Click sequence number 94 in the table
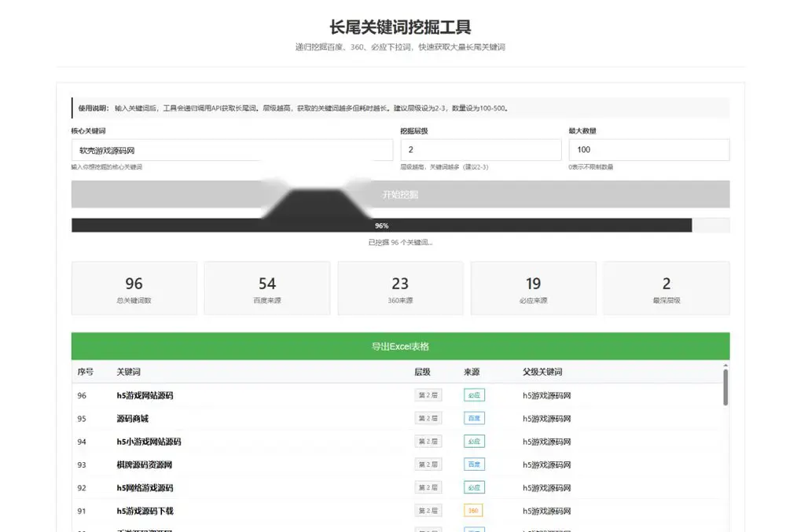The height and width of the screenshot is (532, 786). tap(82, 442)
